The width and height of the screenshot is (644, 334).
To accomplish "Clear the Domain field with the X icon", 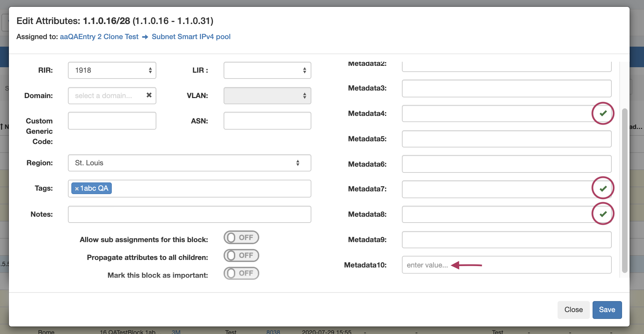I will [149, 95].
